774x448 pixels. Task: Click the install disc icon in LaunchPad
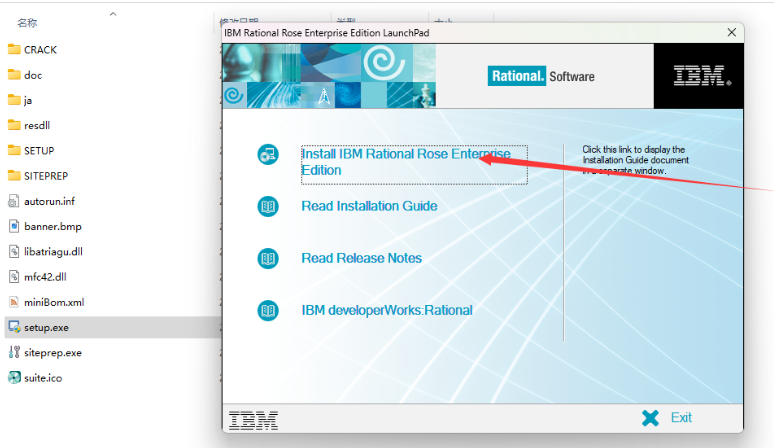click(x=268, y=154)
